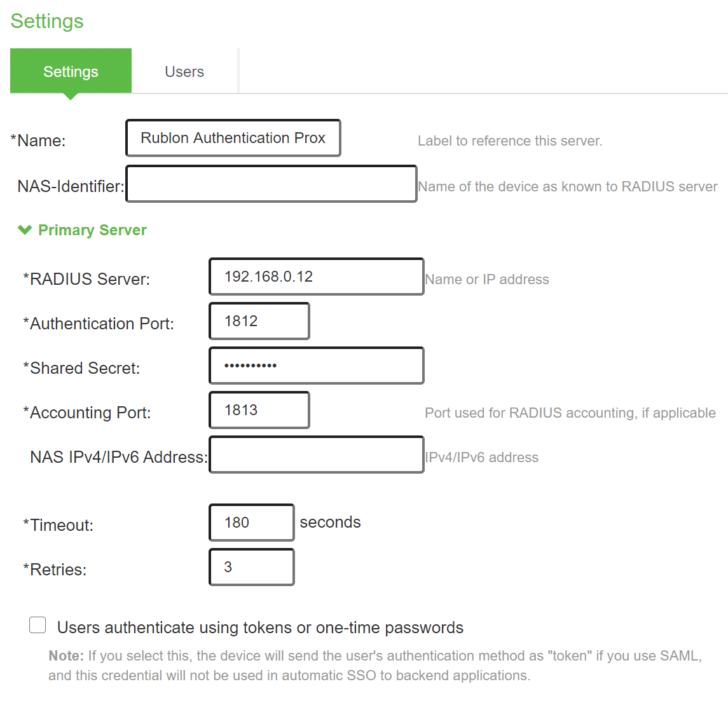Image resolution: width=728 pixels, height=719 pixels.
Task: Click into the NAS-Identifier text box
Action: [x=271, y=184]
